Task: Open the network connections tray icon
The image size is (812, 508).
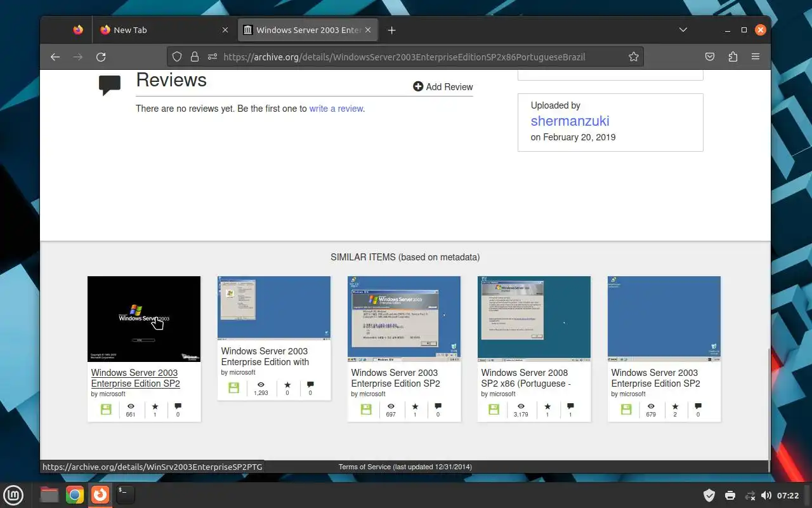Action: point(750,495)
